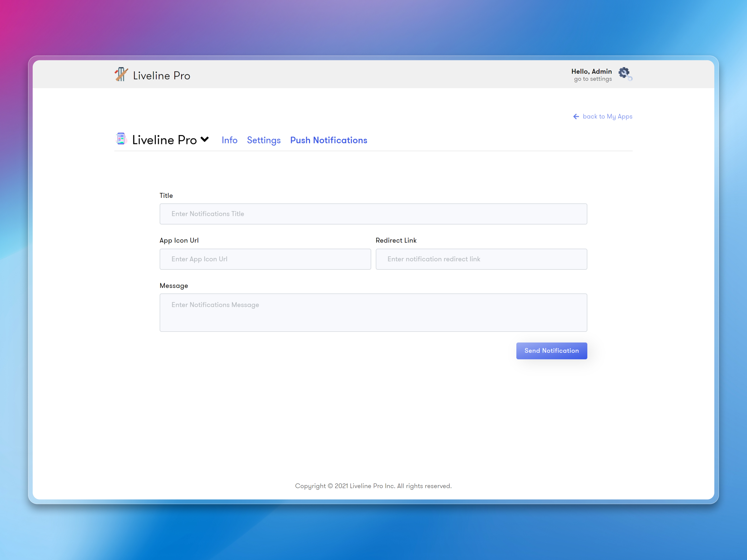Click the notification redirect link field
Image resolution: width=747 pixels, height=560 pixels.
coord(481,259)
